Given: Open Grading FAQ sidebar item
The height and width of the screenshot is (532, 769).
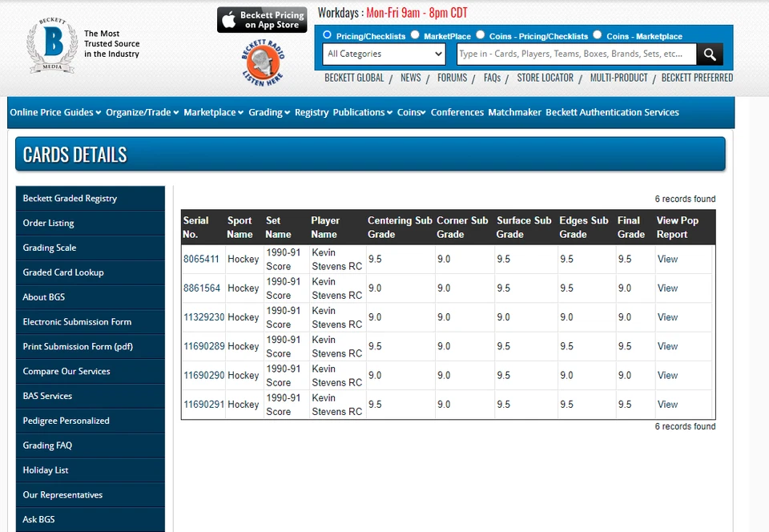Looking at the screenshot, I should [91, 445].
